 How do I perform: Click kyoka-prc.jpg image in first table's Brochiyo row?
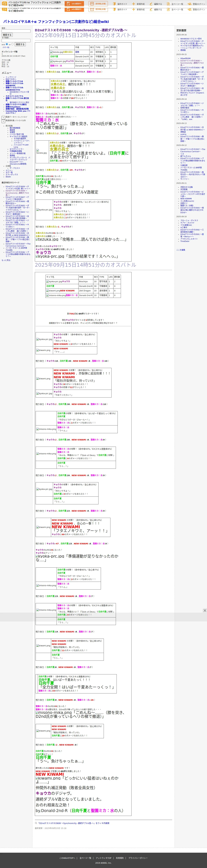[x=58, y=61]
